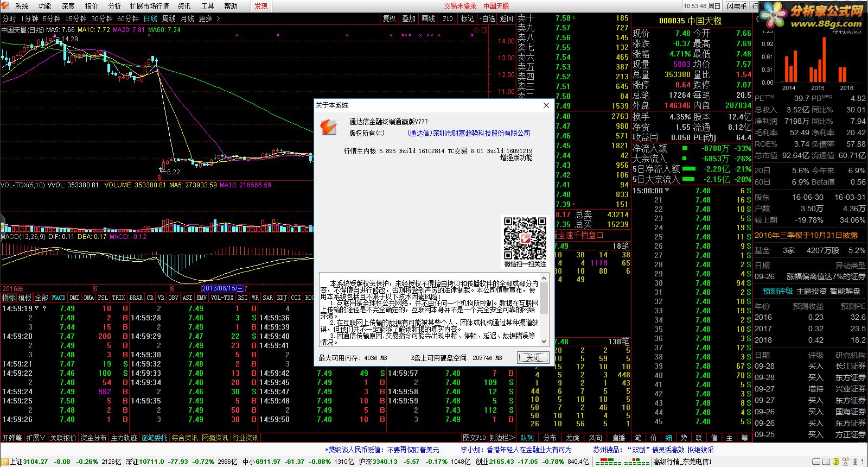The width and height of the screenshot is (868, 467).
Task: Open the 系统 menu
Action: point(22,6)
